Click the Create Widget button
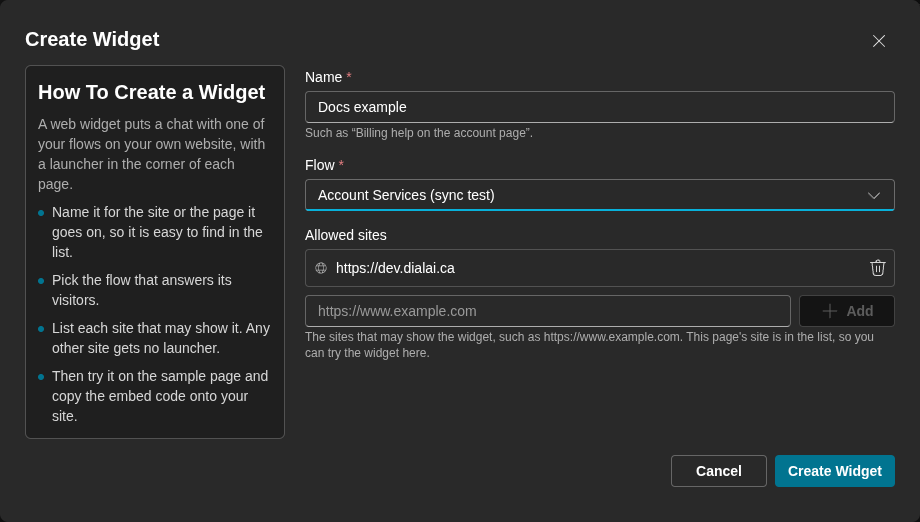 (x=834, y=471)
